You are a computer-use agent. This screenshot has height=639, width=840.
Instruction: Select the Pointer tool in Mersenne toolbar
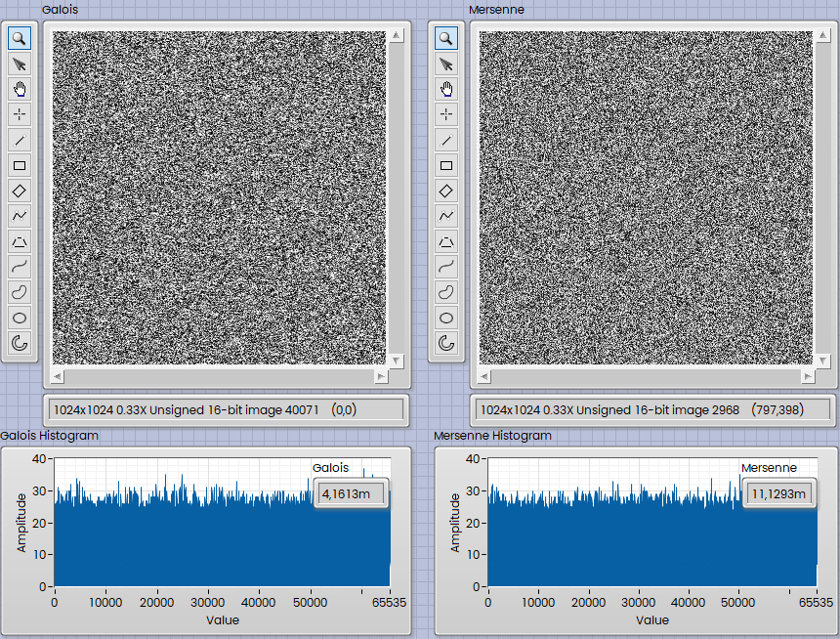tap(446, 64)
